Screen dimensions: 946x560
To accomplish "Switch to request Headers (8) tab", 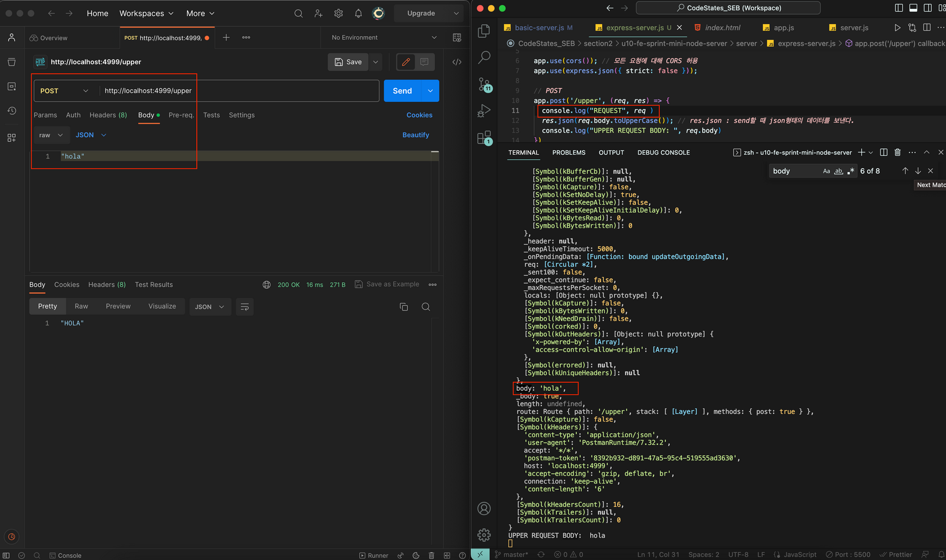I will [x=108, y=115].
